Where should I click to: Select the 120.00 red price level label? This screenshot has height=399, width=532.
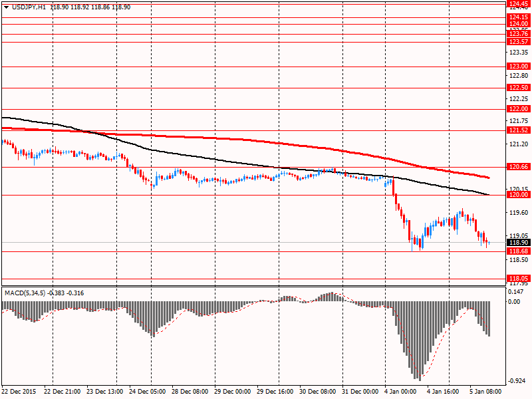[x=517, y=195]
